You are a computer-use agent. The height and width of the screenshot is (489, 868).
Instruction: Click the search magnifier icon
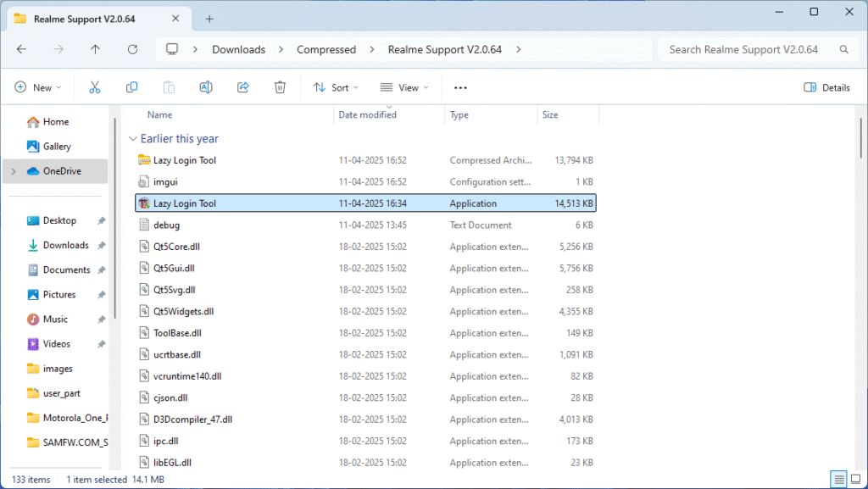tap(843, 49)
